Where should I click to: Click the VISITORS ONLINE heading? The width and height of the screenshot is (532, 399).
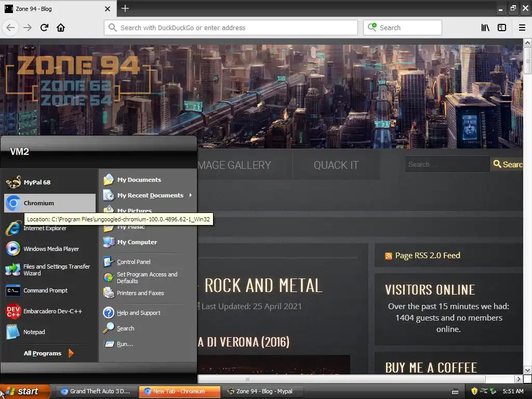[x=430, y=290]
